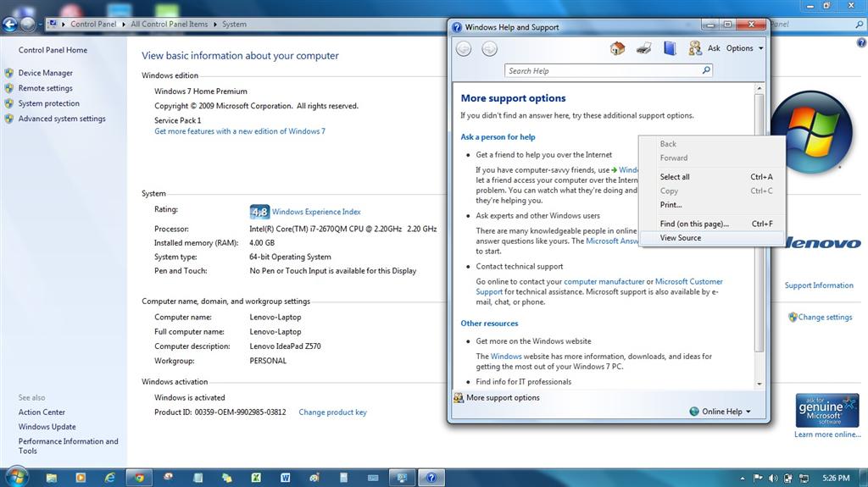Open Advanced system settings link

pos(62,119)
